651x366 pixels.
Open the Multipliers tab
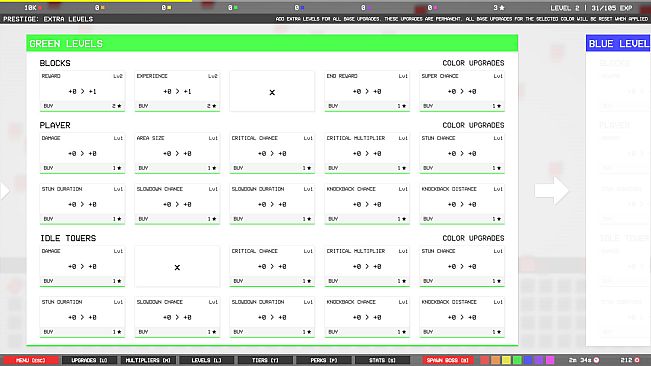(148, 360)
